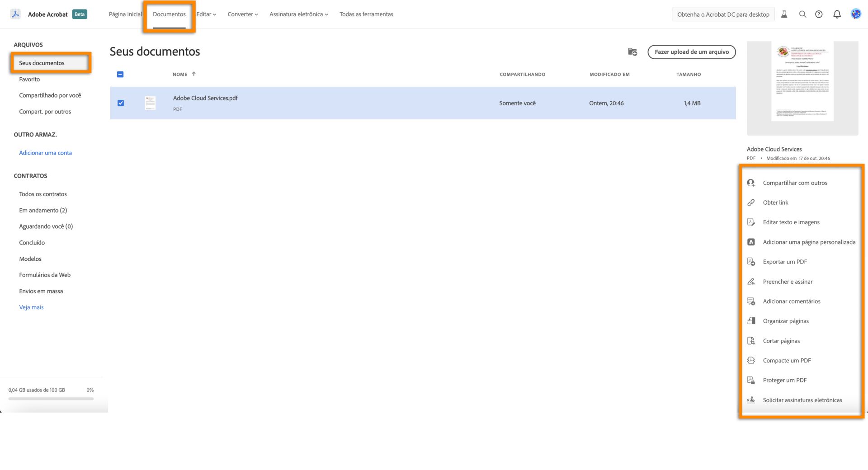Open the help question mark icon
The width and height of the screenshot is (868, 470).
[x=819, y=14]
